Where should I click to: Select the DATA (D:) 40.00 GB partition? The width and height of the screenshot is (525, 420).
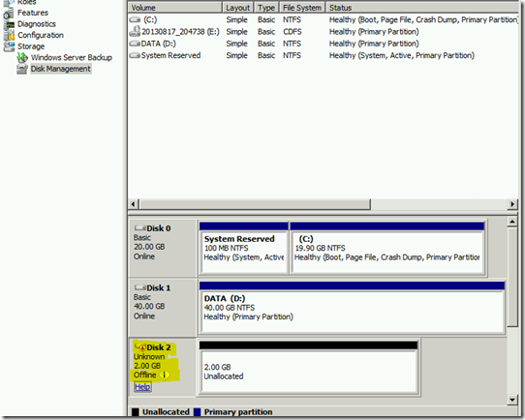352,308
